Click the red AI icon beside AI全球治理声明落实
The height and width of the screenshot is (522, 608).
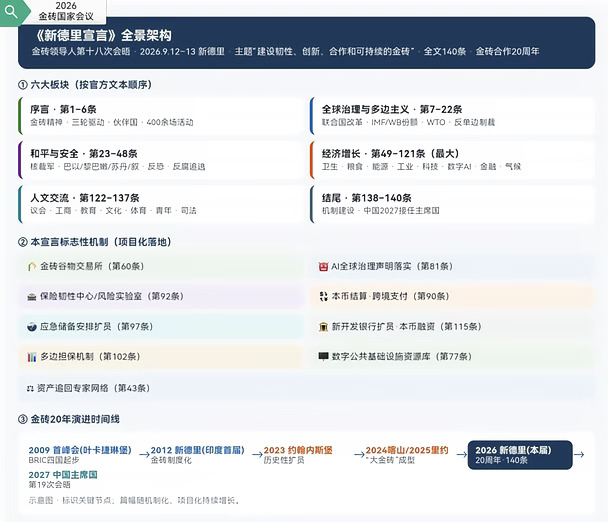coord(323,266)
